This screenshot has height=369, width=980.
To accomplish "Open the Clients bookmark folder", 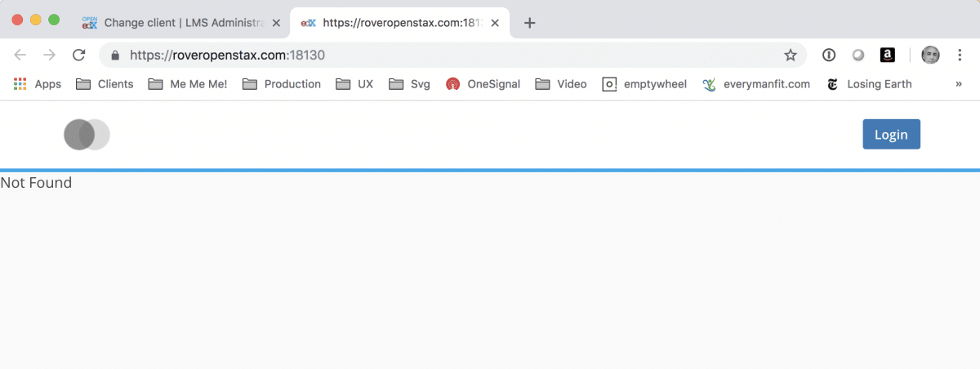I will (105, 83).
